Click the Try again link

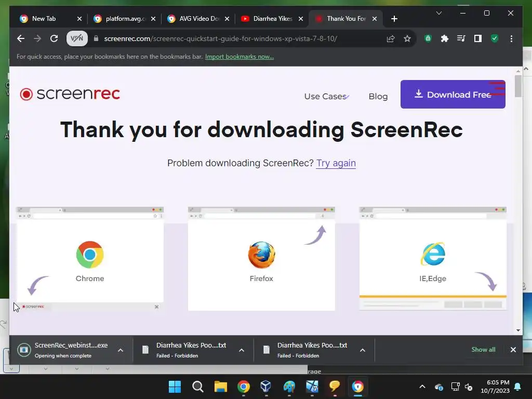click(336, 163)
